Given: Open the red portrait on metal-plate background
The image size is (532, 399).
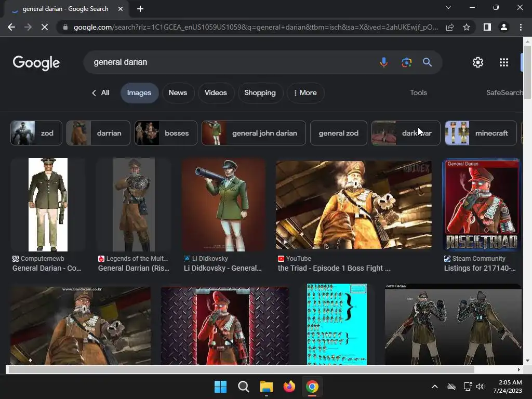Looking at the screenshot, I should pos(225,326).
